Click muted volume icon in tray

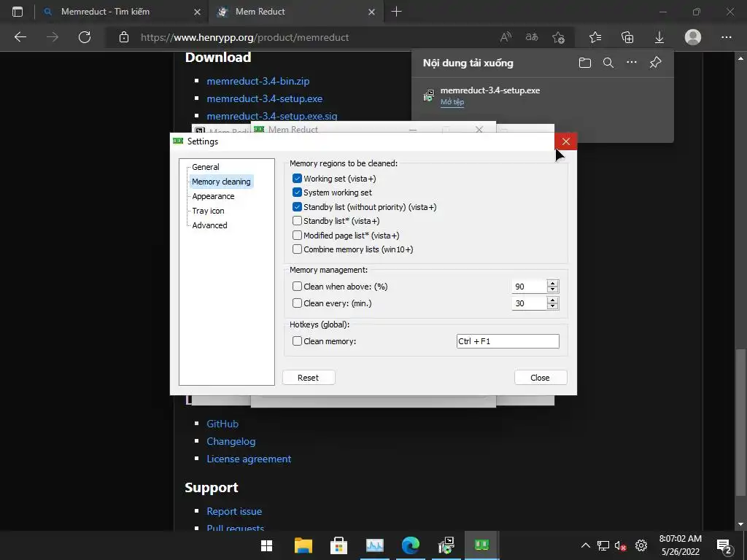click(x=620, y=545)
